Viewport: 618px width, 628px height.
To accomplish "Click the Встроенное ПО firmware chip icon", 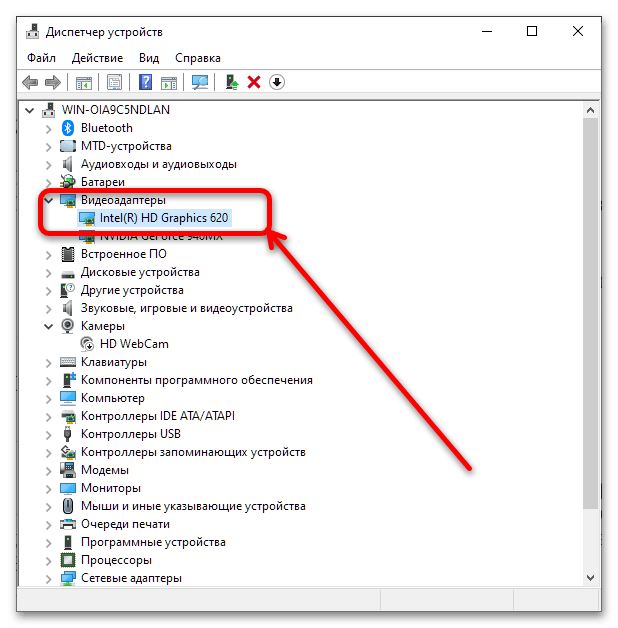I will click(68, 254).
